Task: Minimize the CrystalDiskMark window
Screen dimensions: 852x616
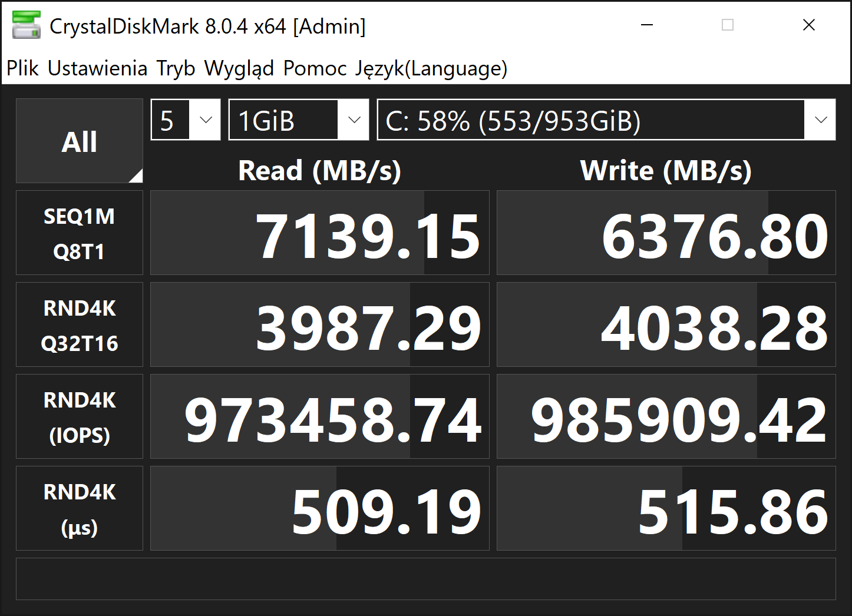Action: 647,25
